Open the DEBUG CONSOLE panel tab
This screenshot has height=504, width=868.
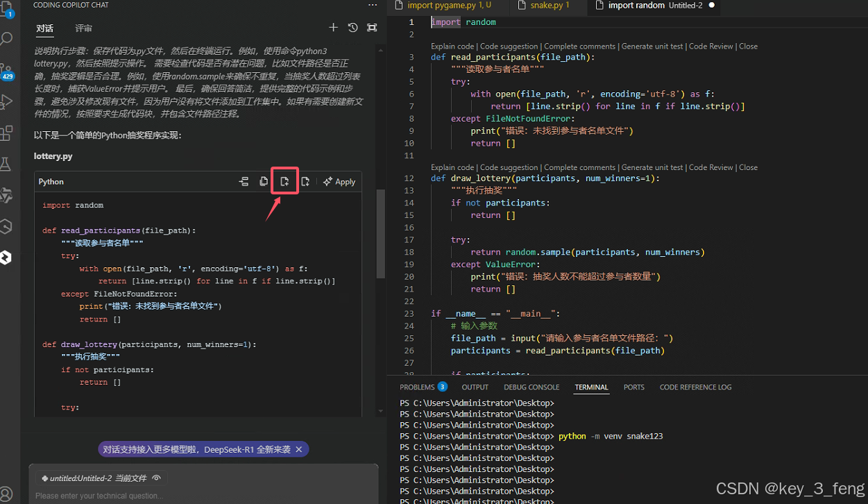pos(531,387)
